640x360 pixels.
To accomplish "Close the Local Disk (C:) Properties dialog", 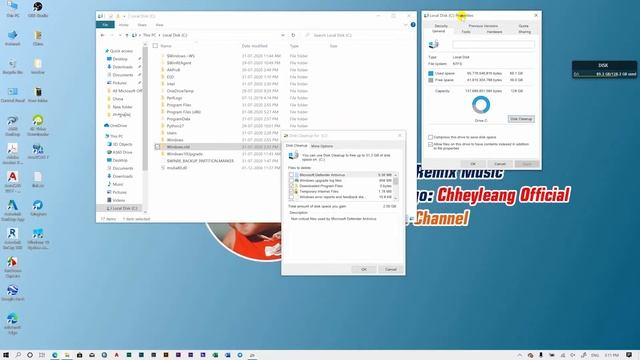I will 536,16.
